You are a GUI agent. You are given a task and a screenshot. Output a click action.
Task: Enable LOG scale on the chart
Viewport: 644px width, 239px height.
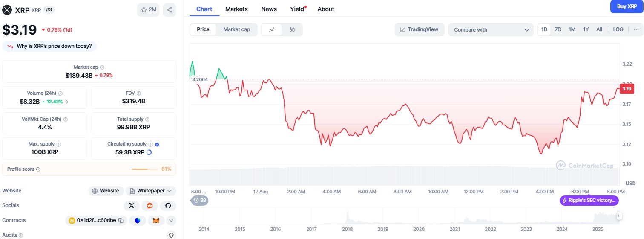tap(618, 29)
